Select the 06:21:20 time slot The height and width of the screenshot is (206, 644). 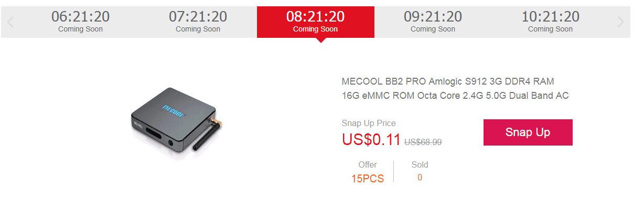[81, 22]
